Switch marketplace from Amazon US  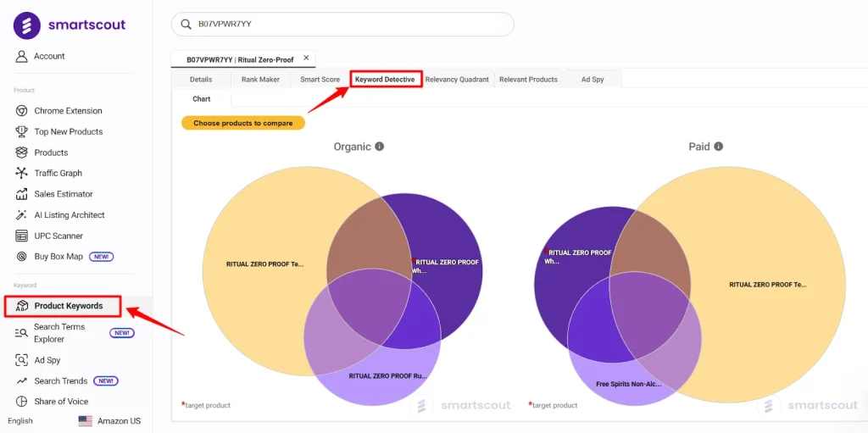point(119,421)
